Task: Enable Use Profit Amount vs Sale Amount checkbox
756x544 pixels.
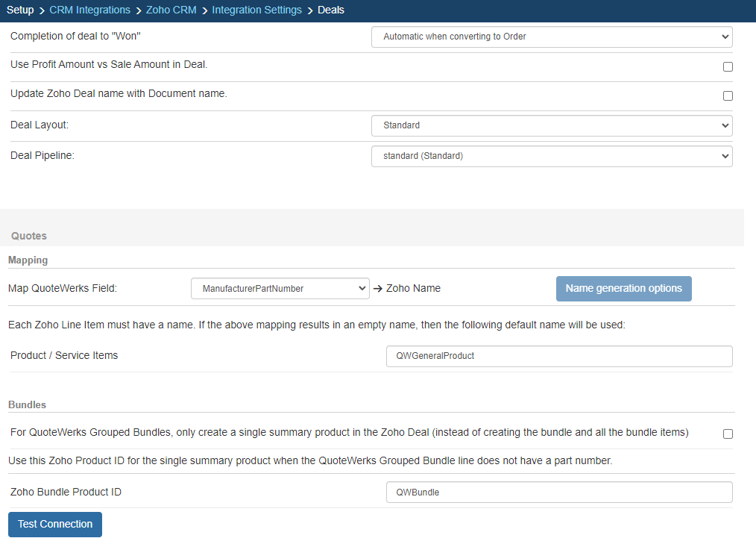Action: pos(728,66)
